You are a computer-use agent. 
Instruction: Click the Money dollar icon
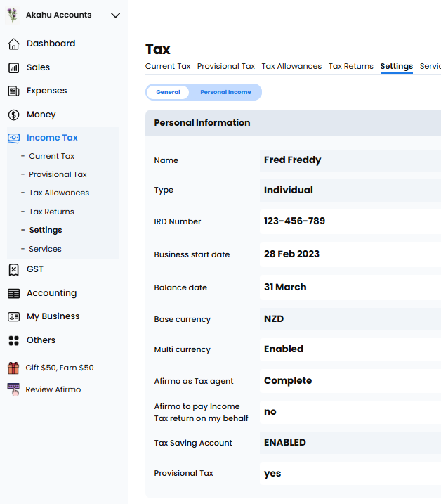point(13,115)
